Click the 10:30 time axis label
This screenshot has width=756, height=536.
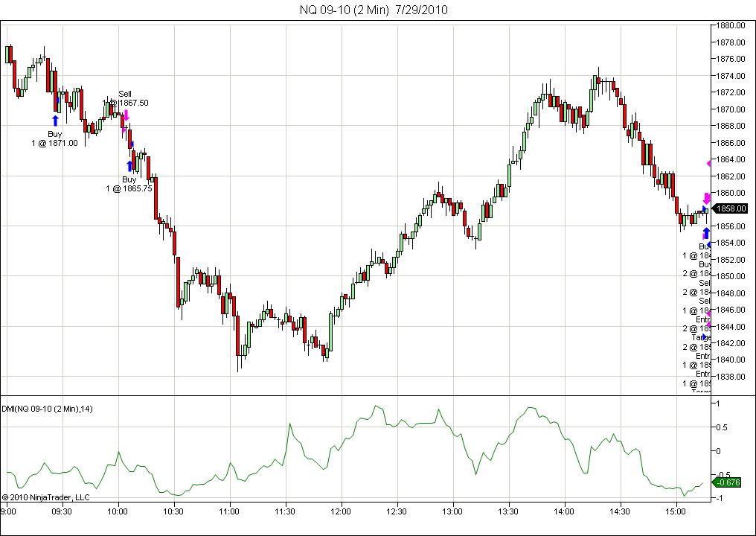(x=173, y=511)
